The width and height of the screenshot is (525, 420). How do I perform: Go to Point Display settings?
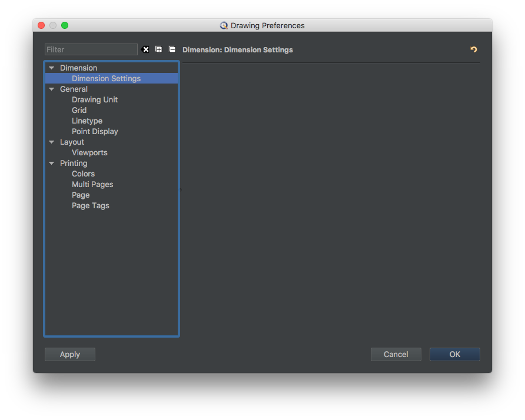point(95,131)
